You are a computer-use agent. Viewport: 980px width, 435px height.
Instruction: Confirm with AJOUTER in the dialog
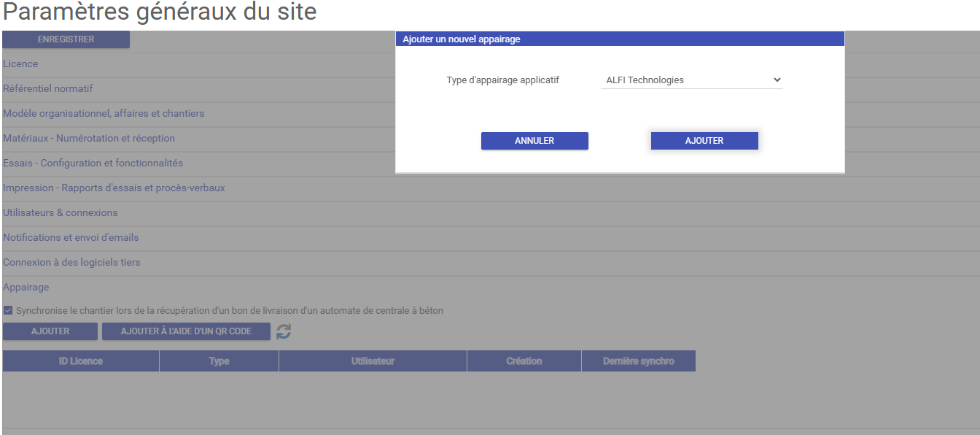click(704, 141)
